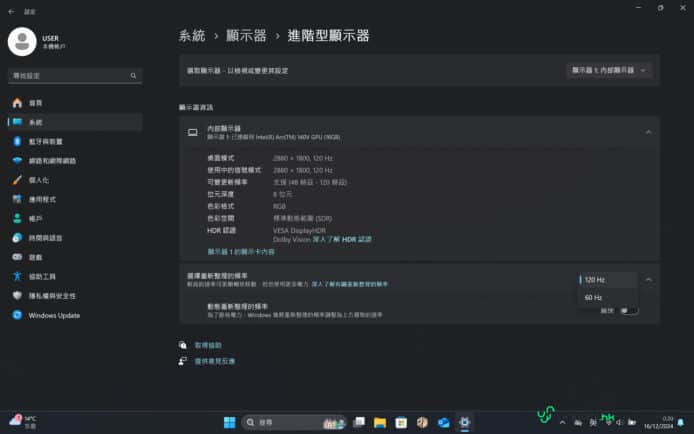Open 顯示器 1 的顯示卡內容 adapter properties link

pos(240,252)
